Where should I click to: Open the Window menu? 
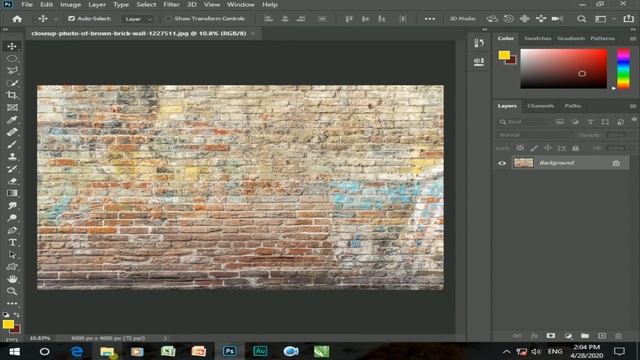(241, 4)
